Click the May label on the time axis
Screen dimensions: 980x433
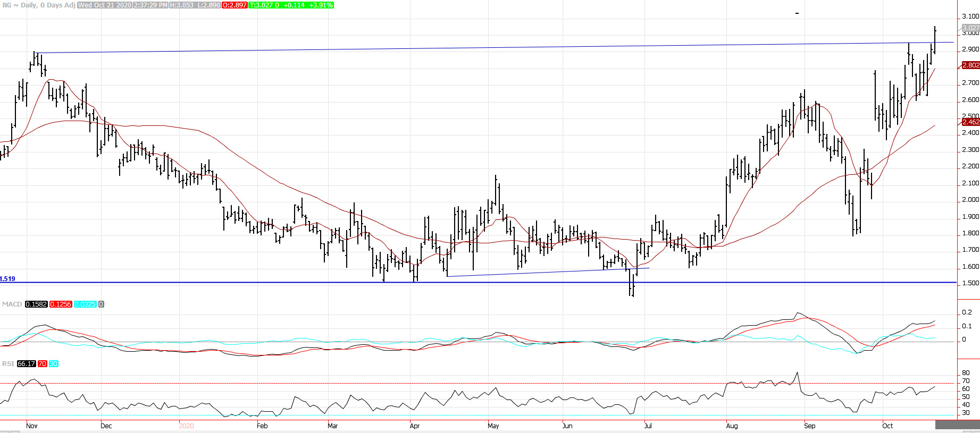[493, 426]
